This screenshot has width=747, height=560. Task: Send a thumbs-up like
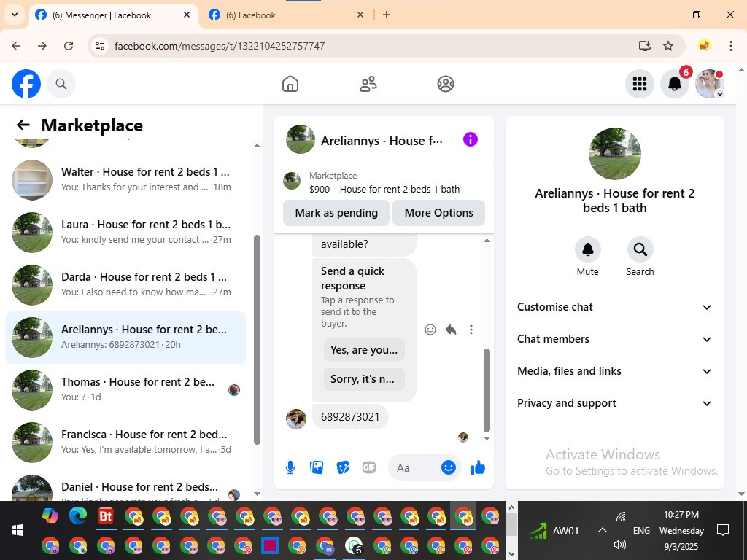point(477,467)
